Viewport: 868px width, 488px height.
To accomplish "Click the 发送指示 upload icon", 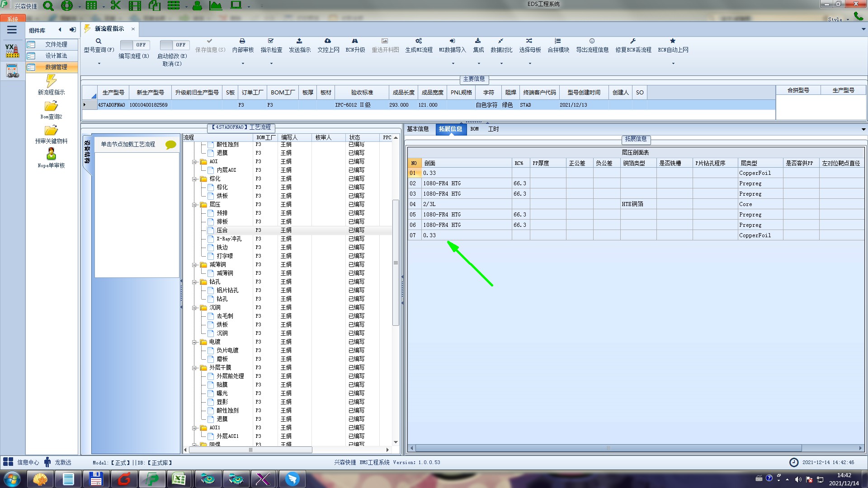I will click(x=299, y=41).
